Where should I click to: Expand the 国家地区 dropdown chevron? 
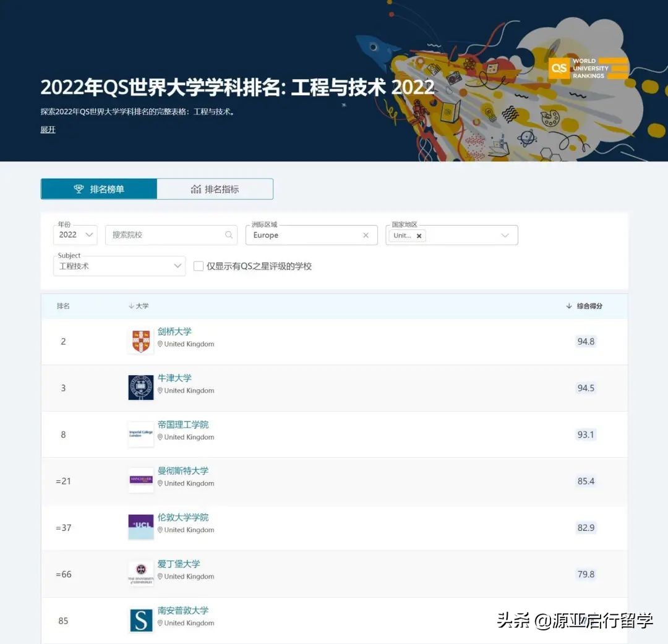coord(505,235)
